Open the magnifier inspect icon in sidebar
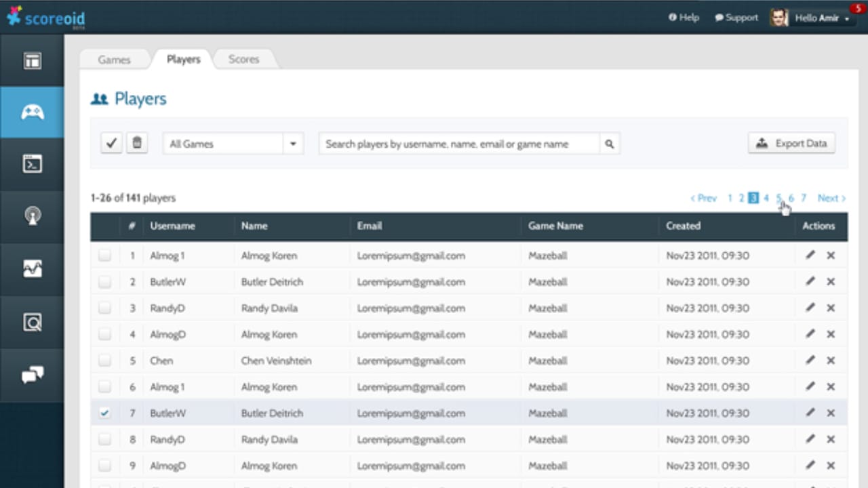Image resolution: width=868 pixels, height=488 pixels. point(32,322)
